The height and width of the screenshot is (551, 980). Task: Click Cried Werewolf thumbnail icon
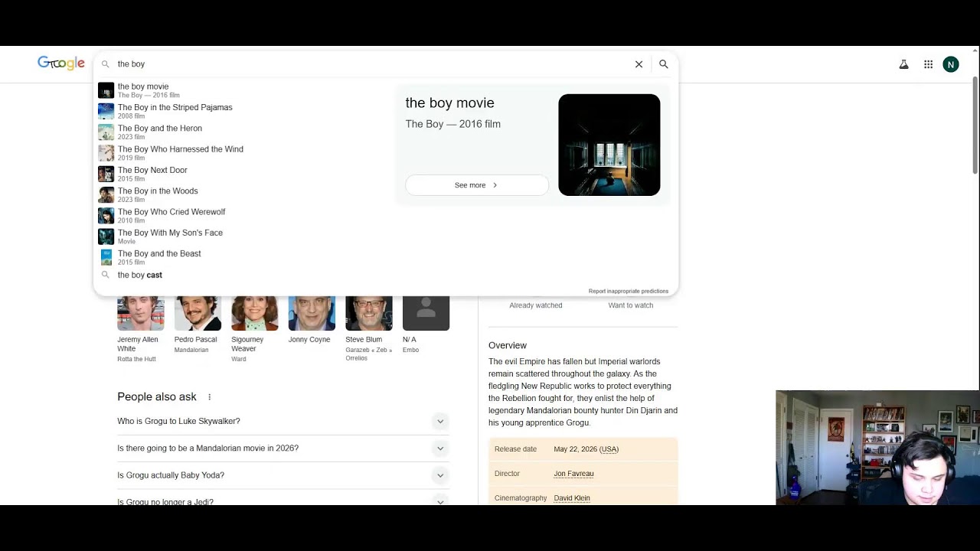(x=106, y=216)
